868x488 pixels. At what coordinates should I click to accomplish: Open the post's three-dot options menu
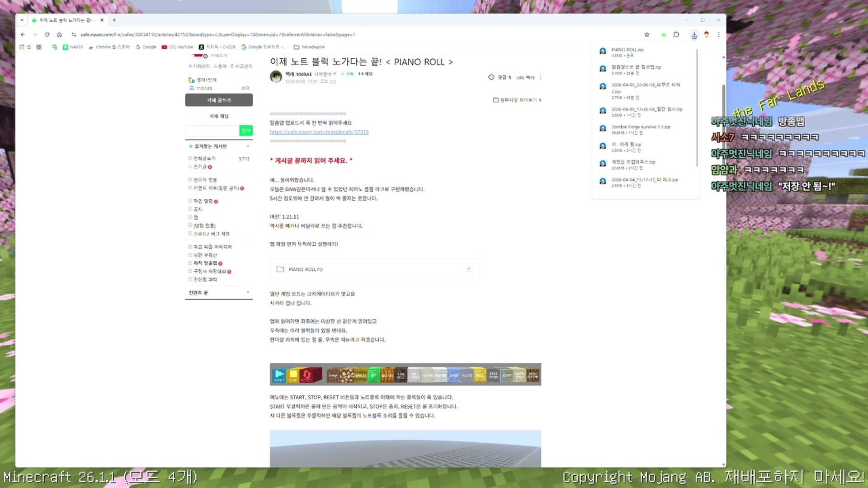(541, 77)
